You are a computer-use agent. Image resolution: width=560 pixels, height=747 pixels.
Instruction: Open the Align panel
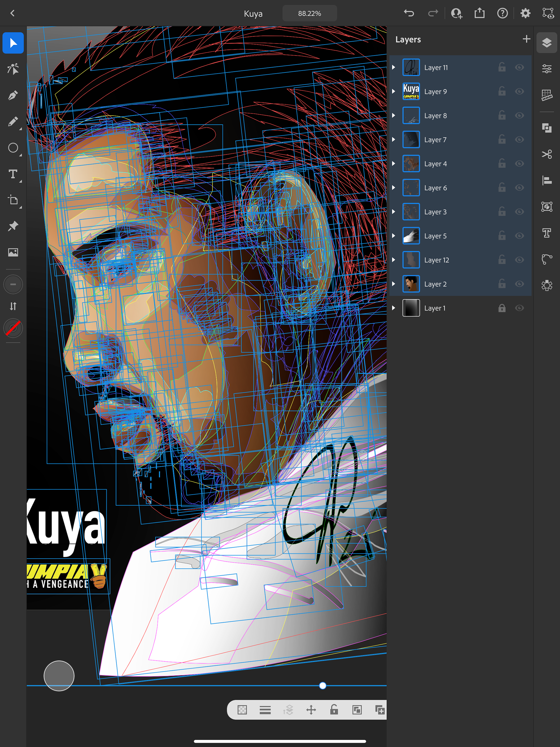(547, 180)
